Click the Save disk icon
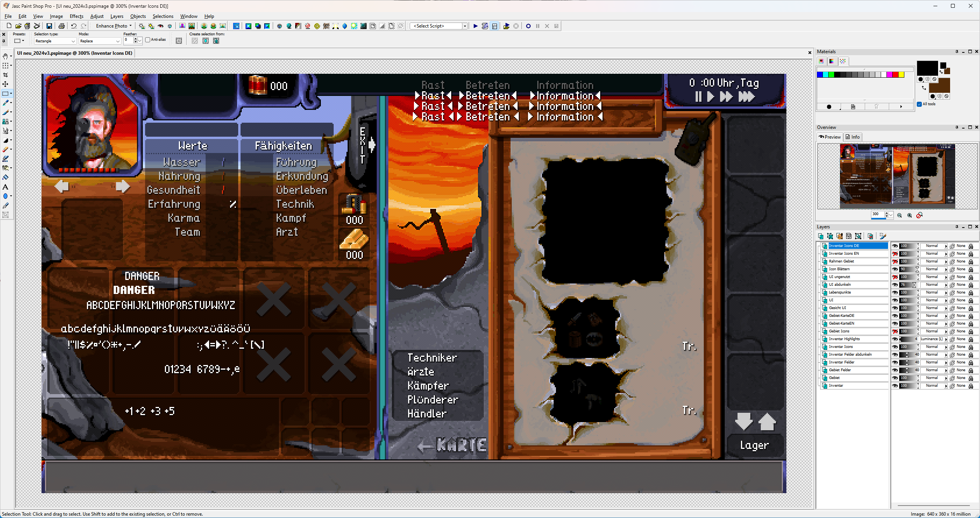The image size is (980, 518). tap(49, 26)
